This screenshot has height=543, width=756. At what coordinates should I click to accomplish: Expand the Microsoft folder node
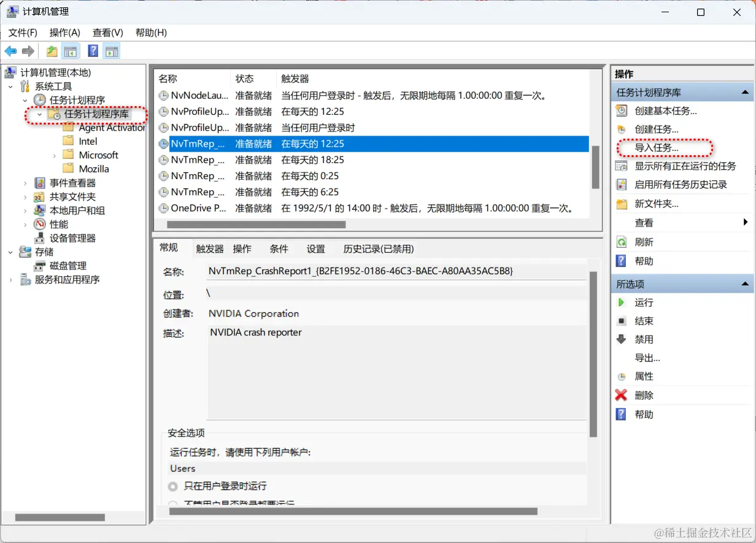pos(54,155)
